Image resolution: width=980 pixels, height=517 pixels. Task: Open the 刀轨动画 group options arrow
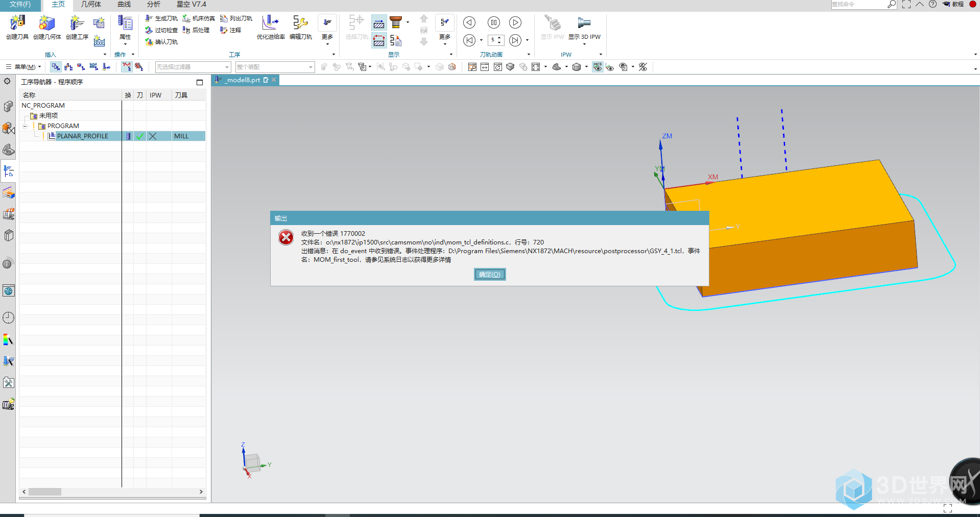[529, 55]
